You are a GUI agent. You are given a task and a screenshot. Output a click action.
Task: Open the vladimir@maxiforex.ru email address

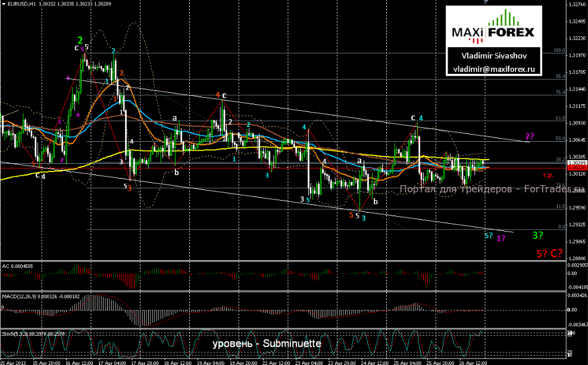click(493, 70)
